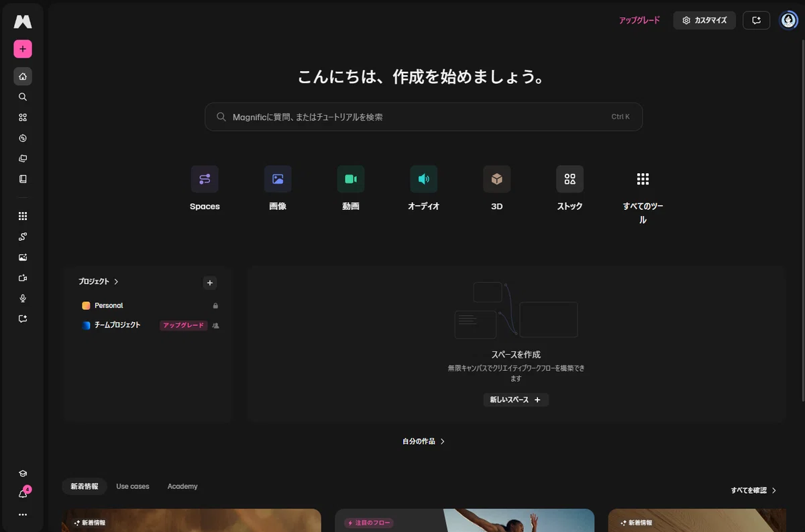The height and width of the screenshot is (532, 805).
Task: Open the オーディオ audio tool tile
Action: coord(424,189)
